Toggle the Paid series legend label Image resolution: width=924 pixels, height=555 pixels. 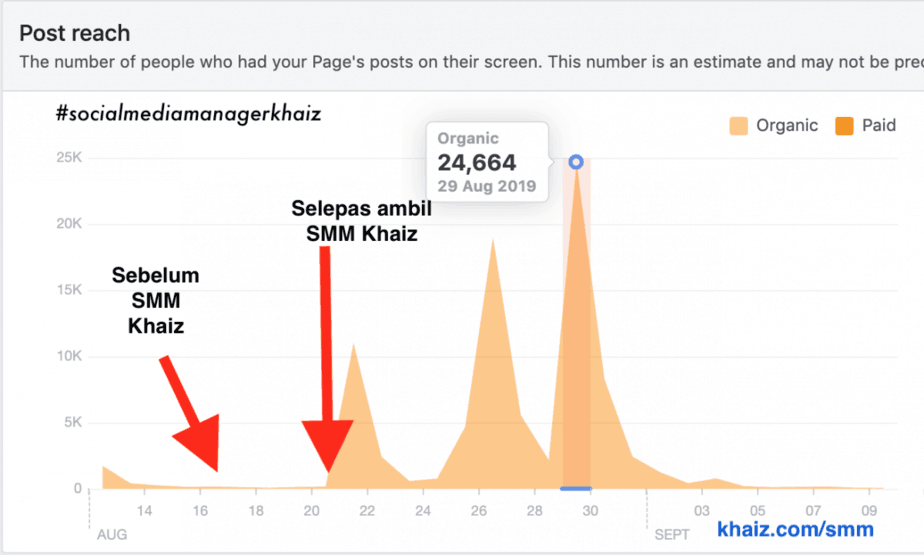click(x=879, y=126)
